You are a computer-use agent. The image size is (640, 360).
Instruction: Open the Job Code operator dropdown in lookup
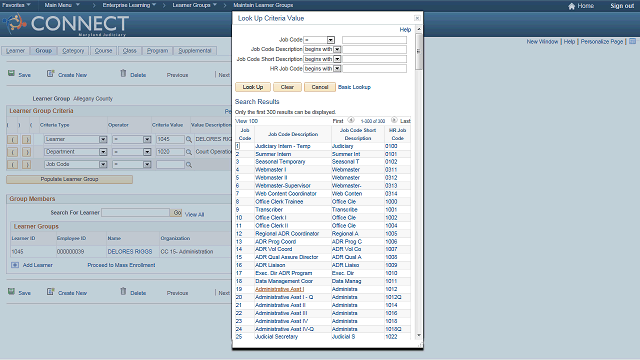point(331,40)
